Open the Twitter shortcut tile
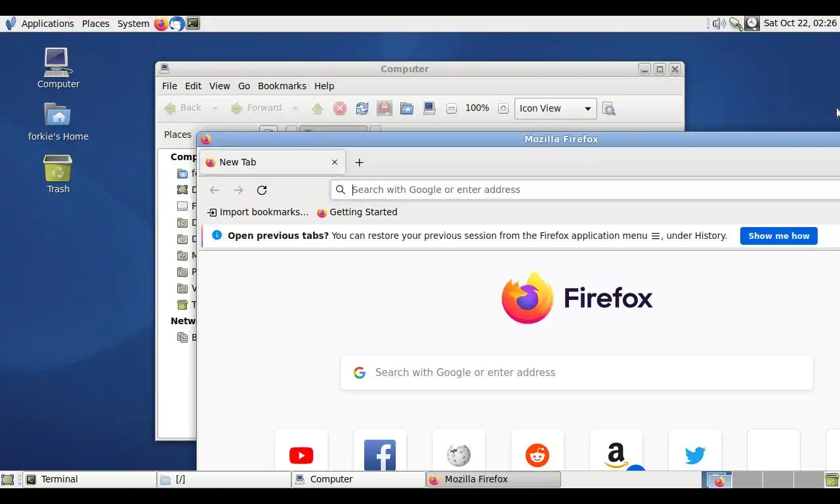Viewport: 840px width, 504px height. (x=695, y=450)
